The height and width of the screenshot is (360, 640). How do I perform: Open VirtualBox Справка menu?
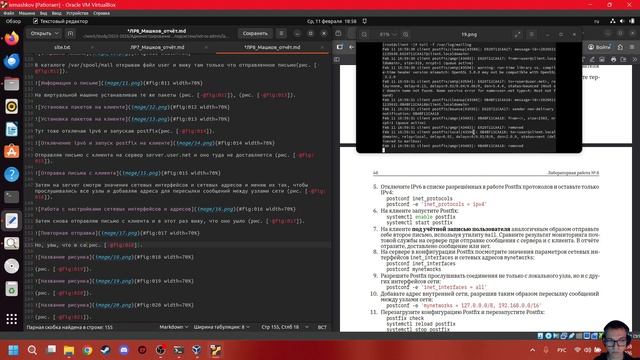pos(101,13)
